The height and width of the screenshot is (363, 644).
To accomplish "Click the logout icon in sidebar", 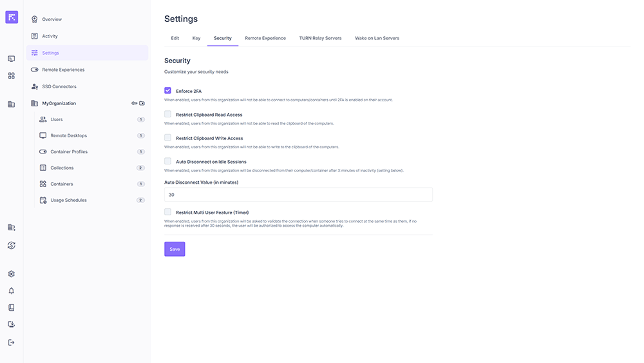I will (11, 342).
